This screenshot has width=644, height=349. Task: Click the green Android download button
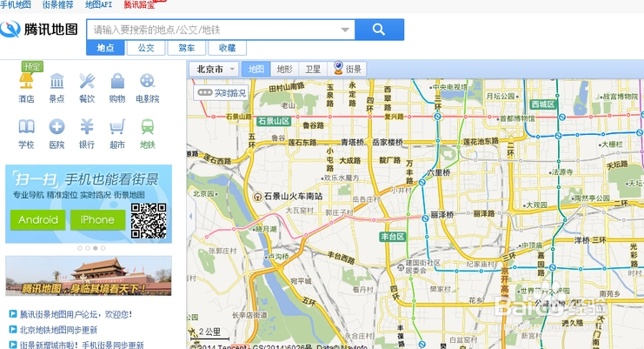(x=37, y=220)
